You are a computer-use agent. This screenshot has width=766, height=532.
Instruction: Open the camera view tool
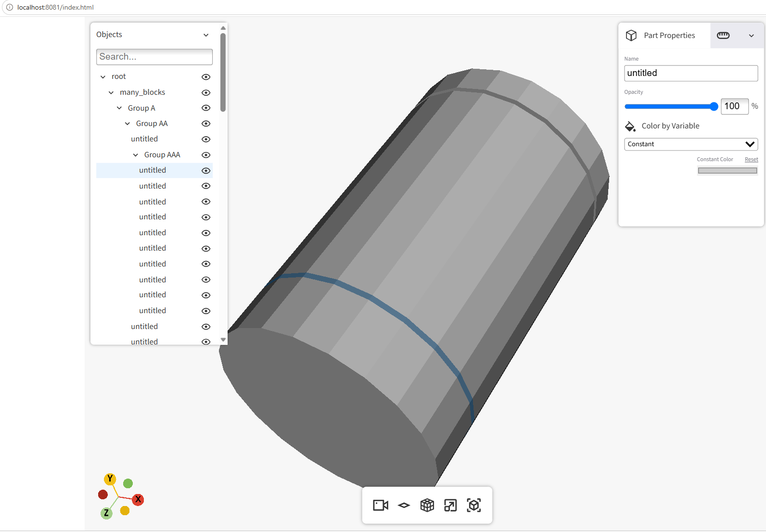coord(381,505)
